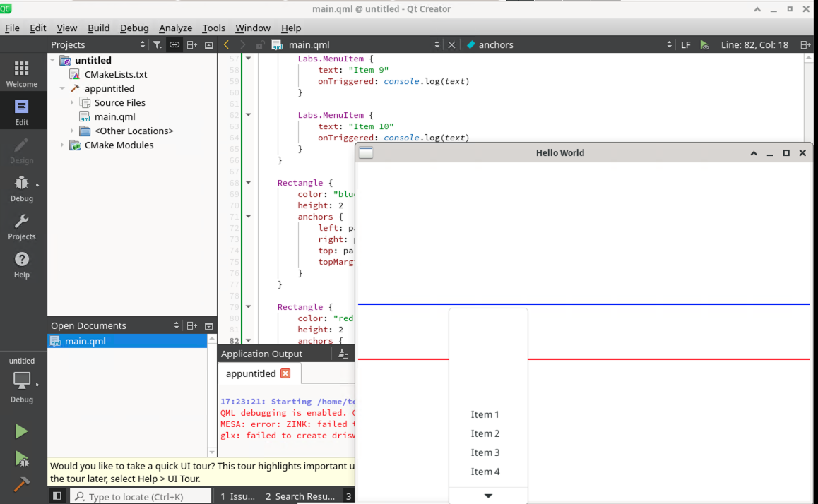This screenshot has height=504, width=818.
Task: Open the Build menu
Action: click(x=99, y=28)
